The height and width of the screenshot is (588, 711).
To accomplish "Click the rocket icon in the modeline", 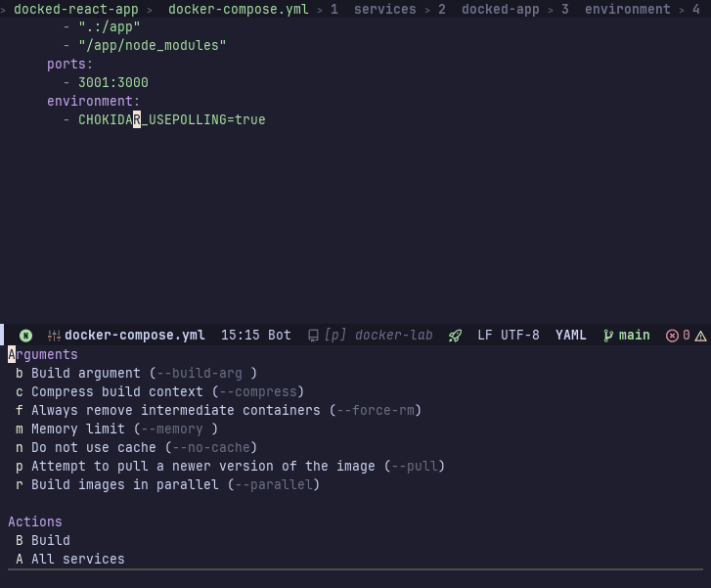I will [455, 336].
